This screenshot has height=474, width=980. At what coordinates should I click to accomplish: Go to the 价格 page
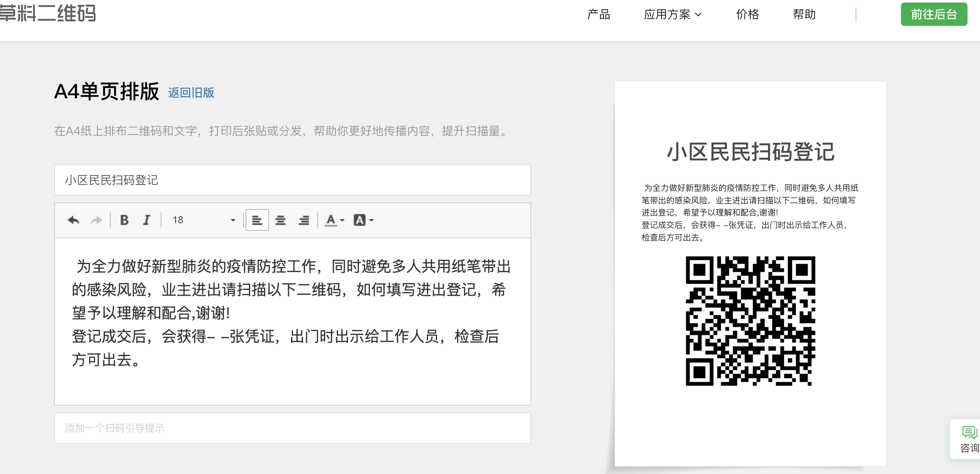[x=747, y=15]
